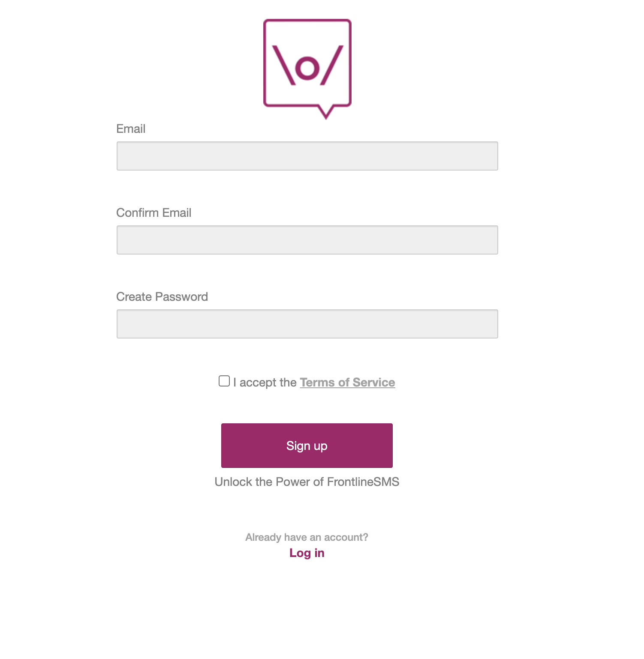Click the FrontlineSMS speech bubble logo

(x=307, y=69)
